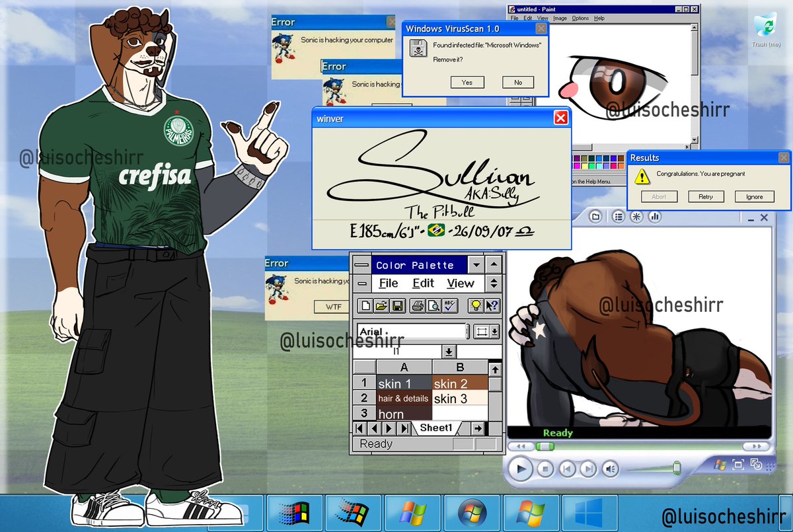The width and height of the screenshot is (793, 532).
Task: Click media player folder icon
Action: (x=595, y=216)
